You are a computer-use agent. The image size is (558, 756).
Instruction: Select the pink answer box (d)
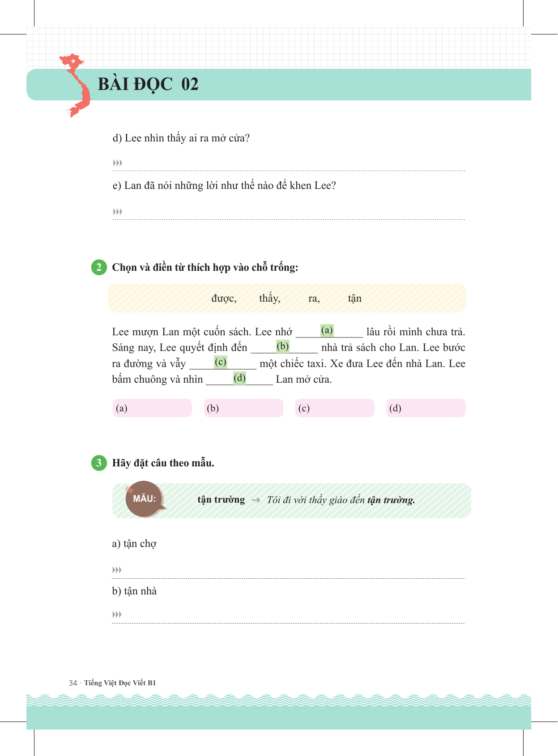(x=426, y=408)
